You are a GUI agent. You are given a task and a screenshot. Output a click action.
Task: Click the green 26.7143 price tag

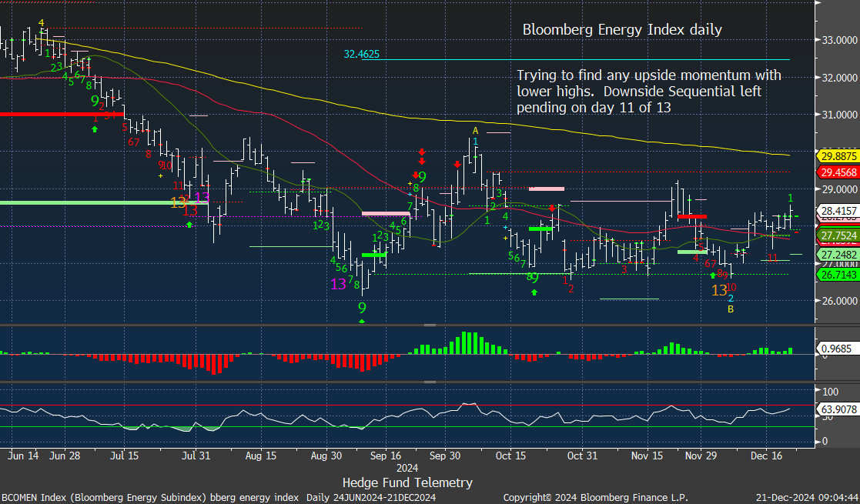(838, 275)
